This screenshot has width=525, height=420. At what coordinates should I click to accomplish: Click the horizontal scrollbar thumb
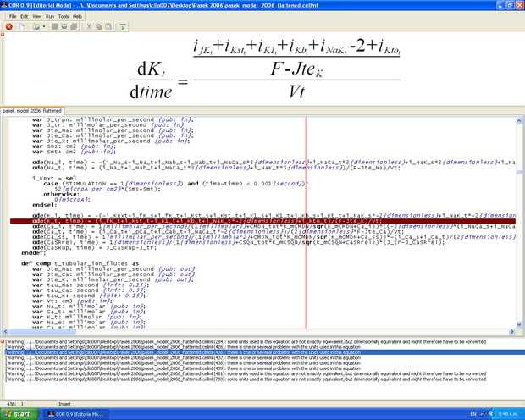pos(43,332)
